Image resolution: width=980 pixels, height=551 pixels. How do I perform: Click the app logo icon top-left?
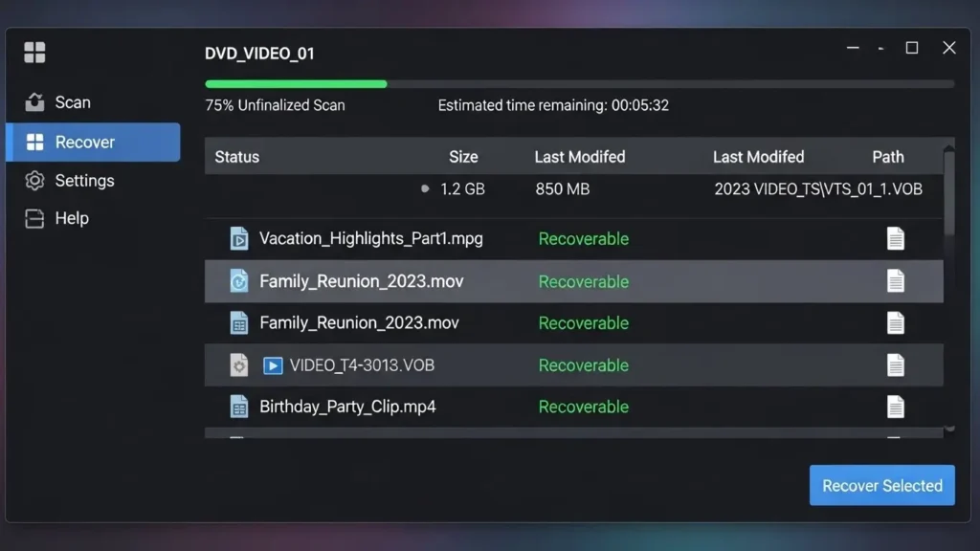pyautogui.click(x=35, y=53)
